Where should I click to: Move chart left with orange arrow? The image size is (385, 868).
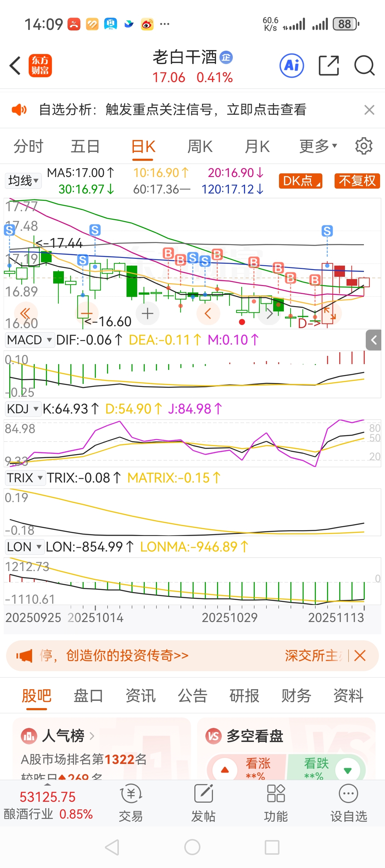(208, 314)
